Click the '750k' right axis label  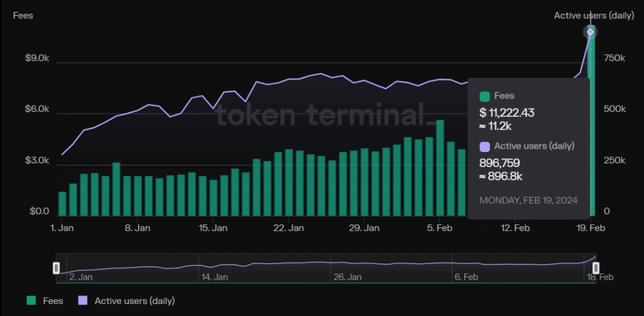(614, 58)
